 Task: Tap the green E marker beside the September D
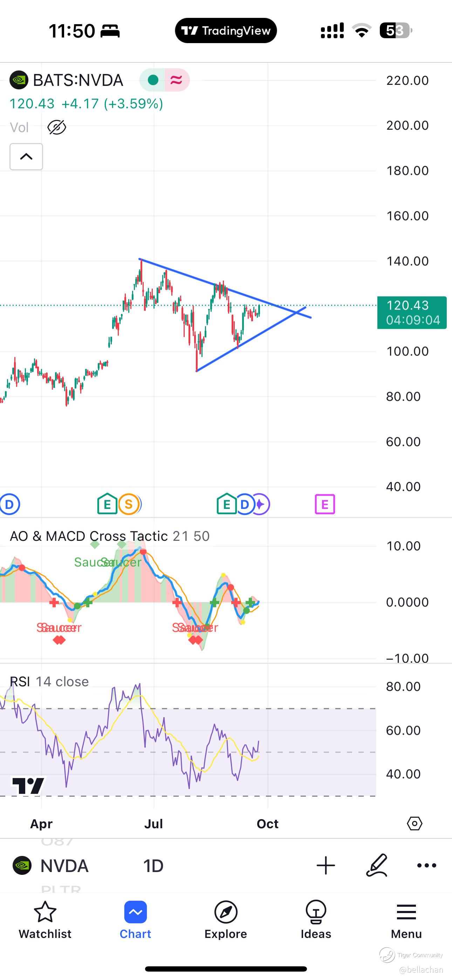tap(227, 504)
